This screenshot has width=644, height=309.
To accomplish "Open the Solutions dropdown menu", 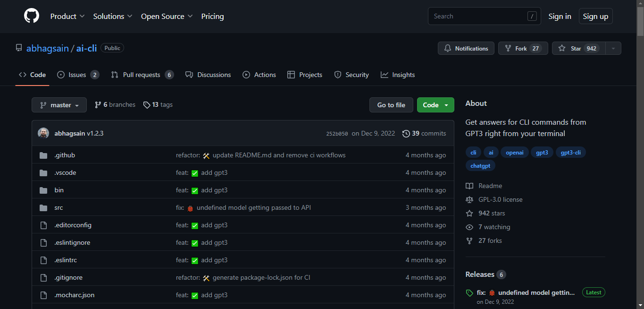I will coord(113,16).
